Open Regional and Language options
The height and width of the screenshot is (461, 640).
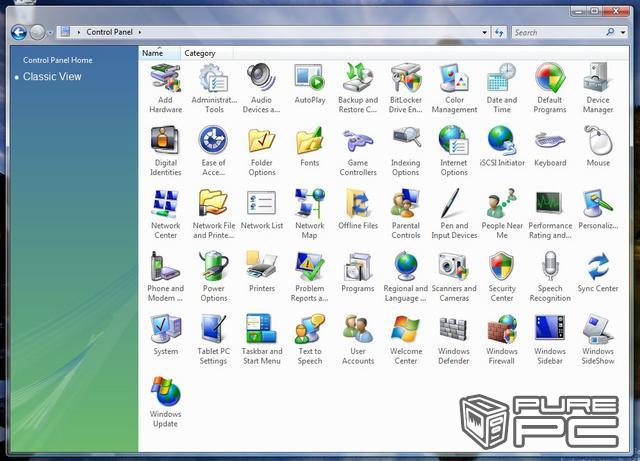click(x=405, y=277)
